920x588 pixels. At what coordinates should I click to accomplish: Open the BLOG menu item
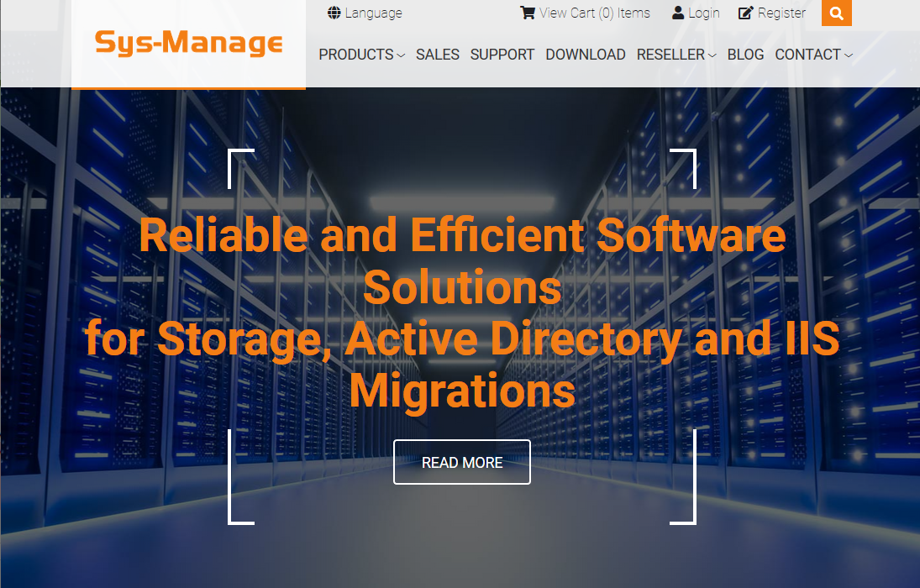(x=745, y=55)
